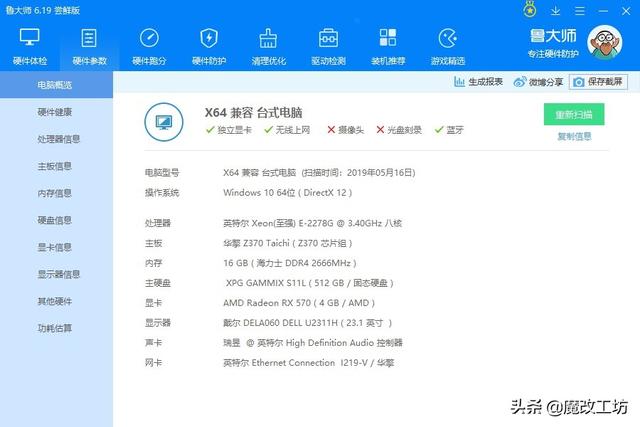Select 其他硬件 in the sidebar
Viewport: 640px width, 427px height.
click(56, 301)
